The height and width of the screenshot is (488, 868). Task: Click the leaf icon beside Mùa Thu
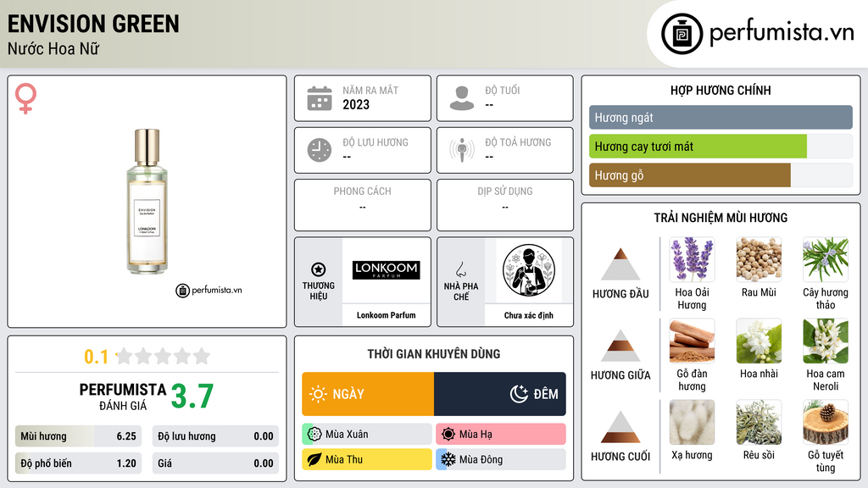pyautogui.click(x=314, y=460)
